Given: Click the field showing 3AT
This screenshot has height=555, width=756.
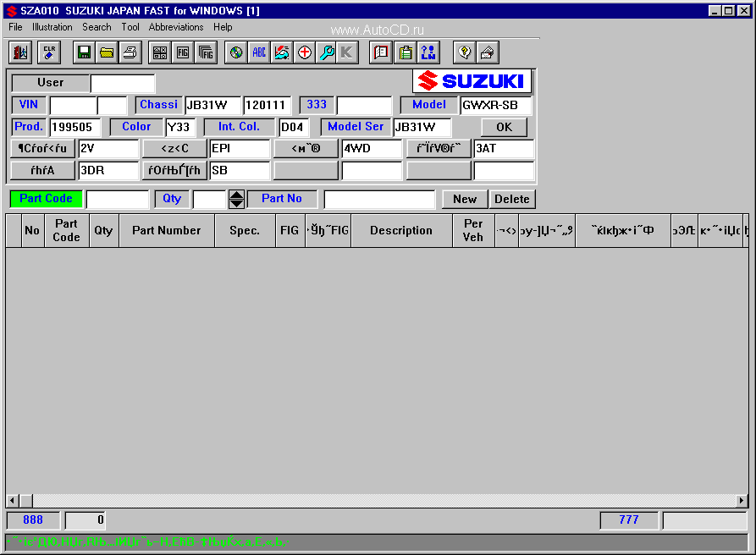Looking at the screenshot, I should (504, 148).
